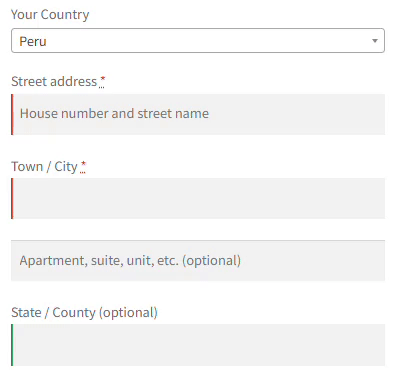The image size is (408, 378).
Task: Click the right end of the Apartment, suite field
Action: pos(378,260)
